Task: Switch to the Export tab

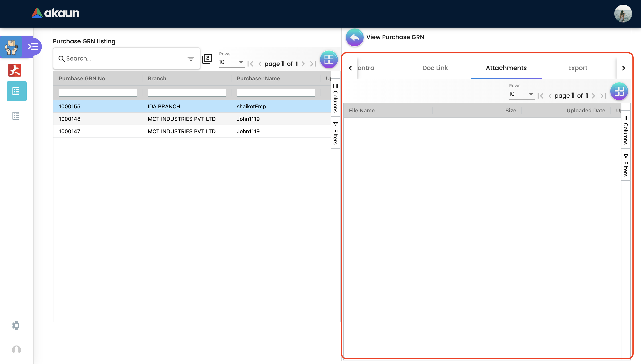Action: pyautogui.click(x=578, y=68)
